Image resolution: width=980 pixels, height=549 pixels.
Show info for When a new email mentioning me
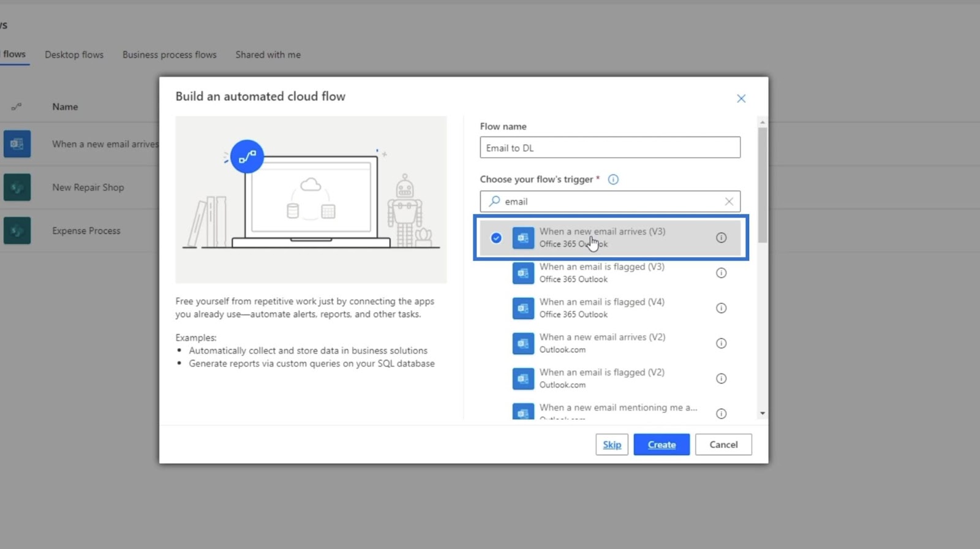pyautogui.click(x=722, y=414)
